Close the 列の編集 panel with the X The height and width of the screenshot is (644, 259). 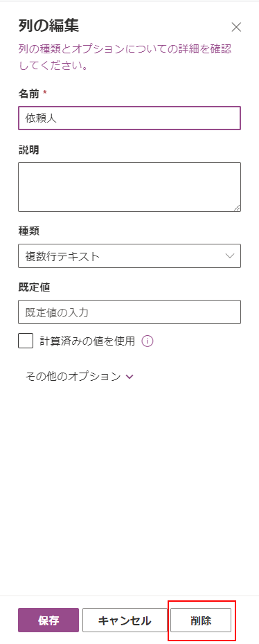[236, 27]
